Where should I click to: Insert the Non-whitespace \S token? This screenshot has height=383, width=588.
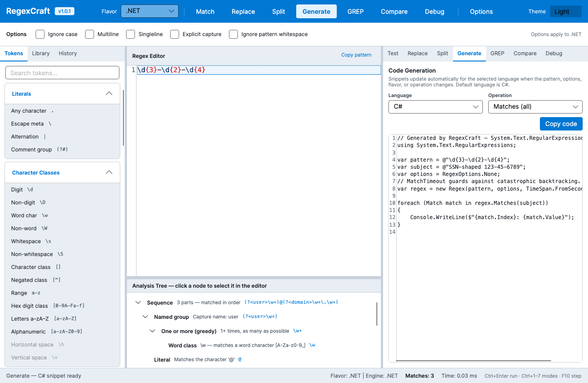point(62,254)
